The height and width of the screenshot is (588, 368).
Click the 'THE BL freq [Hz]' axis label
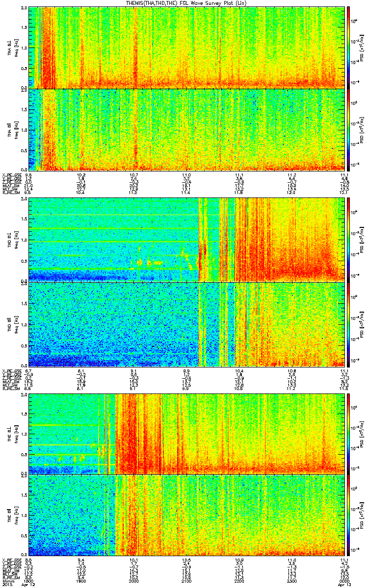click(x=13, y=433)
